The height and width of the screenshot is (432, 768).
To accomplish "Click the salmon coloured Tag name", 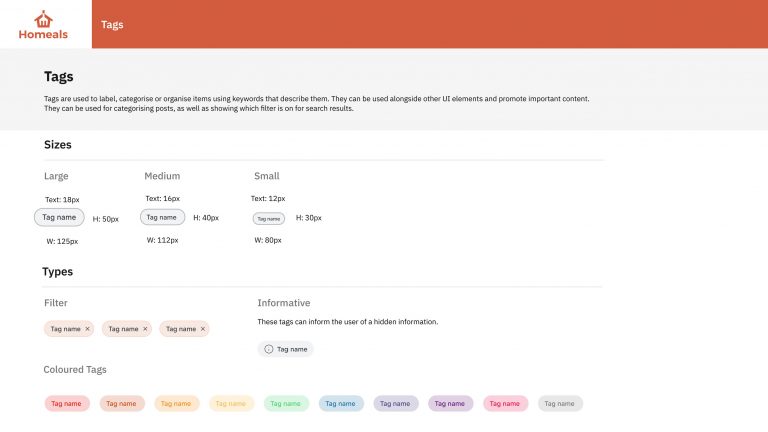I will [x=122, y=404].
